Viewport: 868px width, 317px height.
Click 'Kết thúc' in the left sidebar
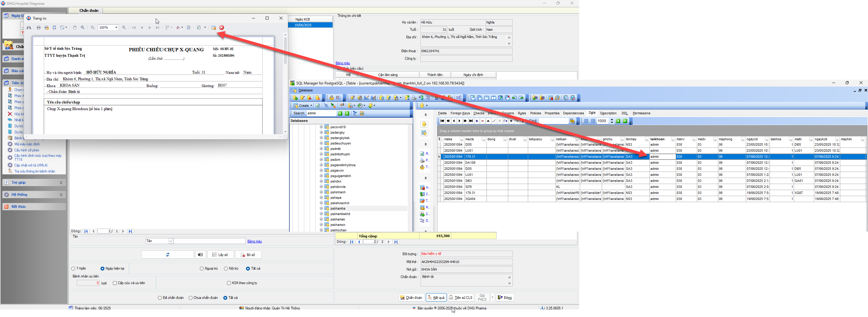34,207
